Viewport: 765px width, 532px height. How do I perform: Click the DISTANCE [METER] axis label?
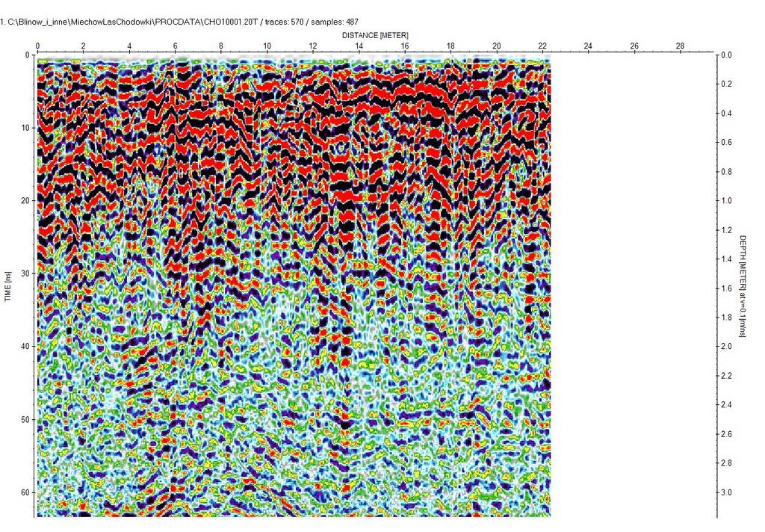(375, 35)
